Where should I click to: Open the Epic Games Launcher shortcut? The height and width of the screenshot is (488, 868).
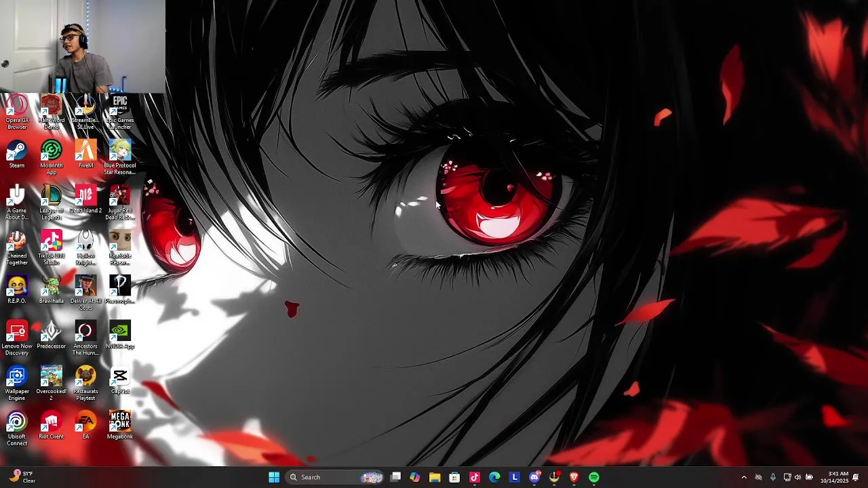pyautogui.click(x=120, y=113)
